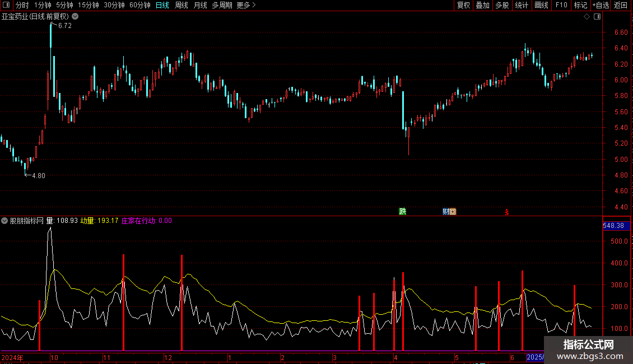The height and width of the screenshot is (364, 633).
Task: Open the F10 company info
Action: click(x=561, y=5)
